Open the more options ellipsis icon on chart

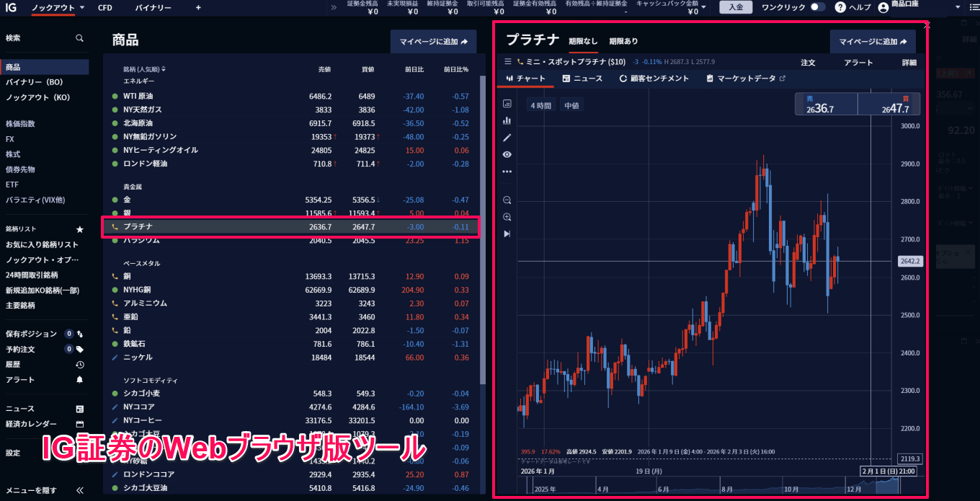point(507,172)
